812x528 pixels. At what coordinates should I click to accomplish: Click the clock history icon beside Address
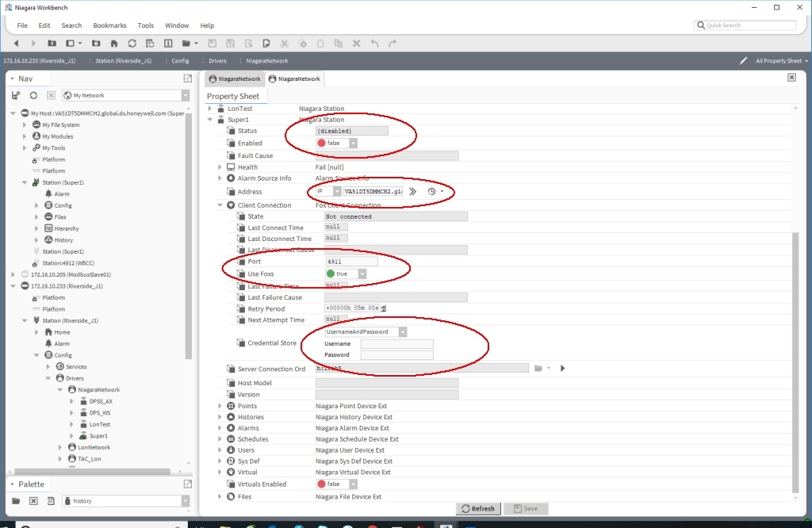[431, 192]
